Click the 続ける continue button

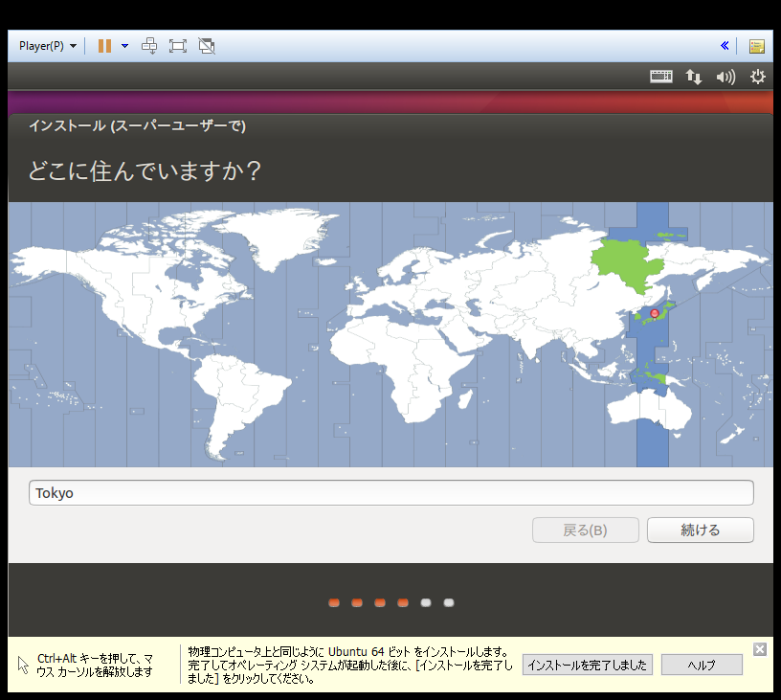coord(701,531)
